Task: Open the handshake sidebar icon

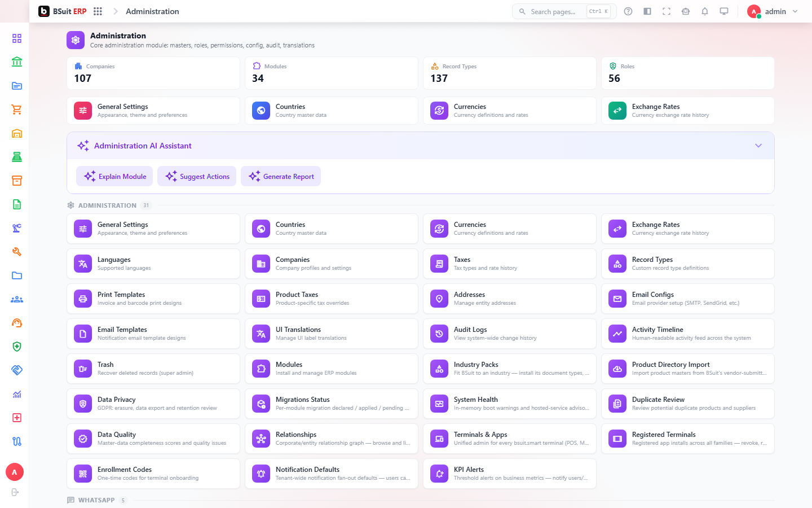Action: coord(17,370)
